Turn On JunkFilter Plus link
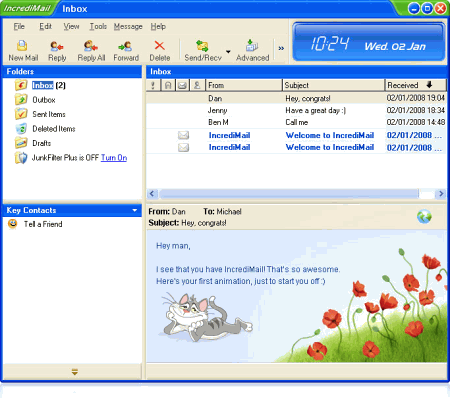 [114, 158]
